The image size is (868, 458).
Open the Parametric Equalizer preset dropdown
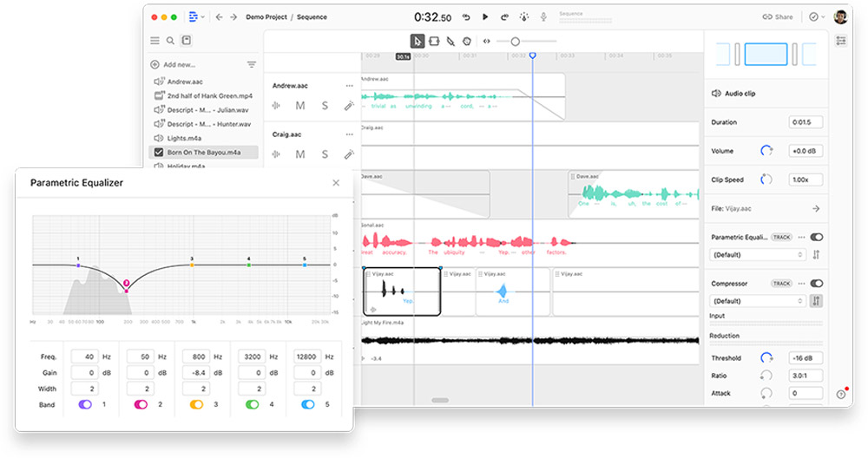point(758,255)
